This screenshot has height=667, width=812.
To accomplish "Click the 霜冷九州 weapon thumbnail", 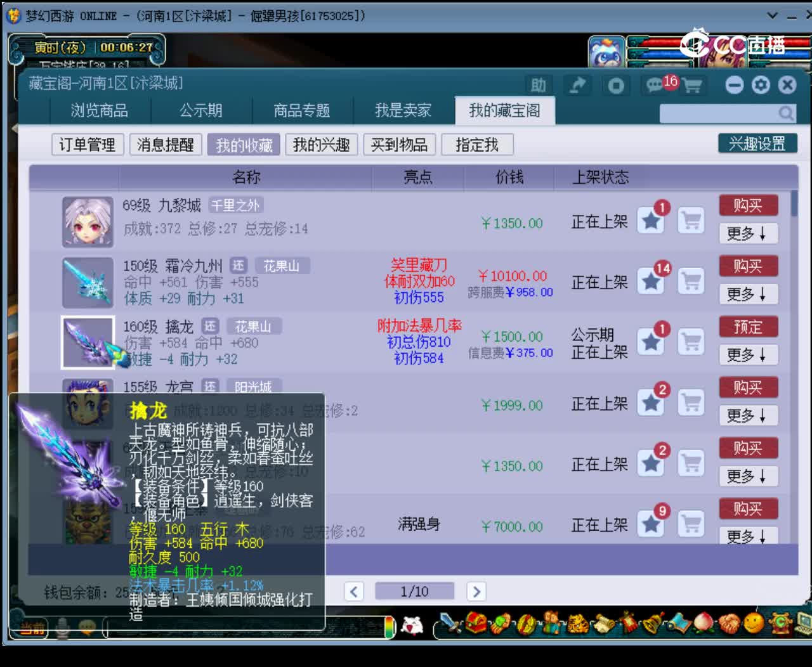I will [88, 282].
